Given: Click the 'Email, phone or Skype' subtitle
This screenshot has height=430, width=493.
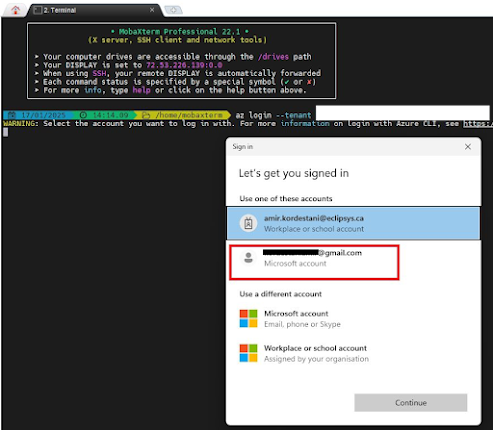Looking at the screenshot, I should click(x=302, y=324).
